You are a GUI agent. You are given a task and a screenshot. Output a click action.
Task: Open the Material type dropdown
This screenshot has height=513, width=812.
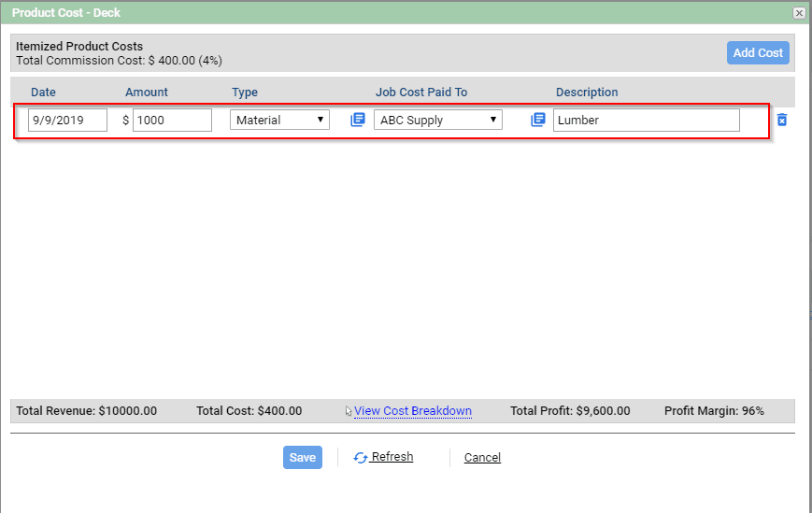click(x=279, y=120)
